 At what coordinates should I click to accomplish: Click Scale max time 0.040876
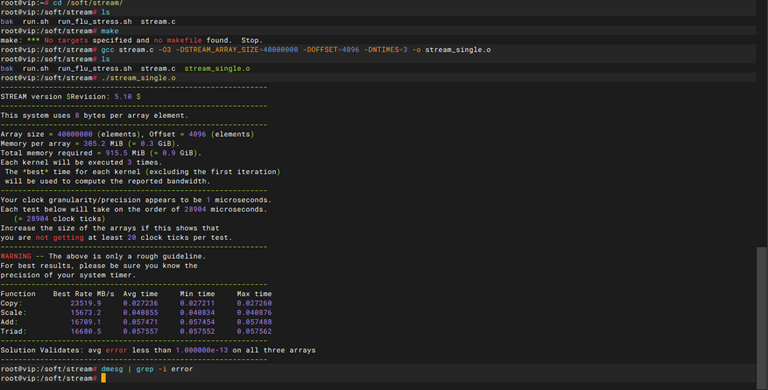coord(254,313)
